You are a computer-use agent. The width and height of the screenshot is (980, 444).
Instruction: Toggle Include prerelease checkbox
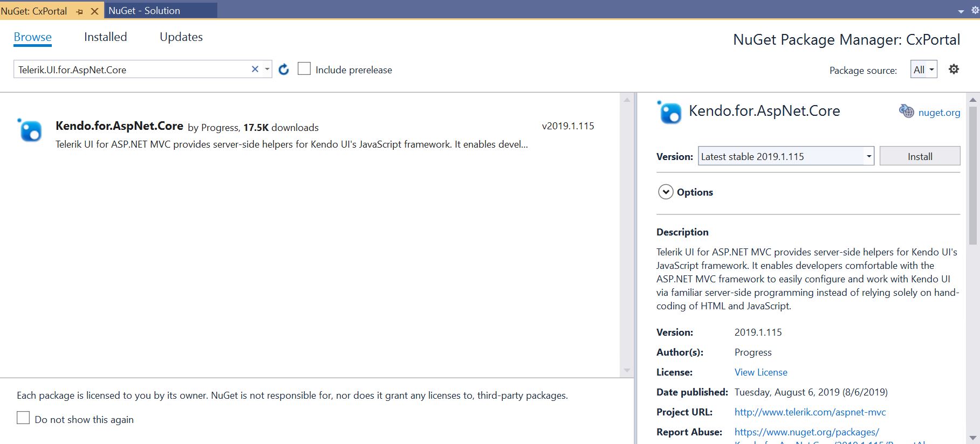(x=304, y=69)
